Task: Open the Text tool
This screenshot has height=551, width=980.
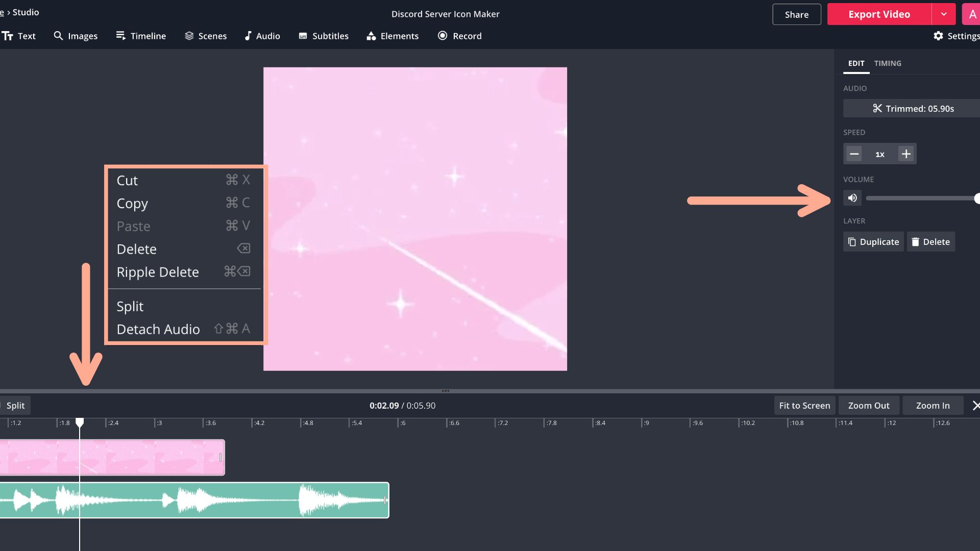Action: pyautogui.click(x=19, y=36)
